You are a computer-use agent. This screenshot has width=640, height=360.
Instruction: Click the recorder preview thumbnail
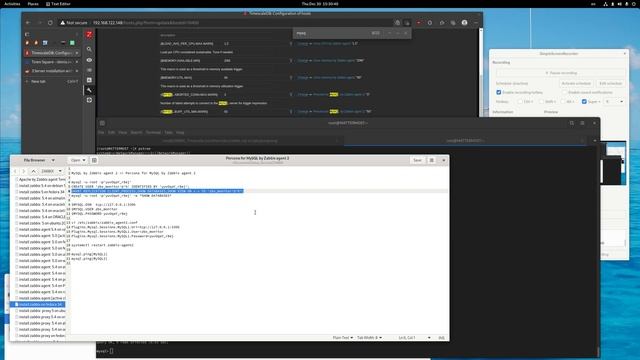click(614, 163)
